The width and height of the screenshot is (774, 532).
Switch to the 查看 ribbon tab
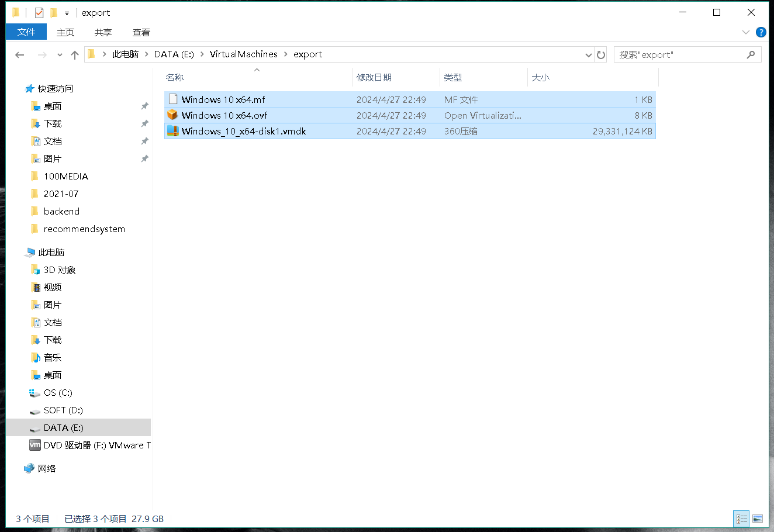coord(141,32)
